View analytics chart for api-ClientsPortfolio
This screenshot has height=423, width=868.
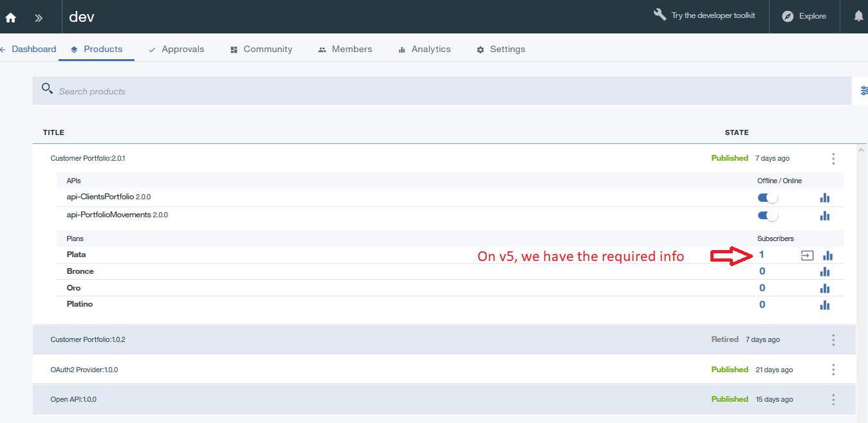coord(825,198)
